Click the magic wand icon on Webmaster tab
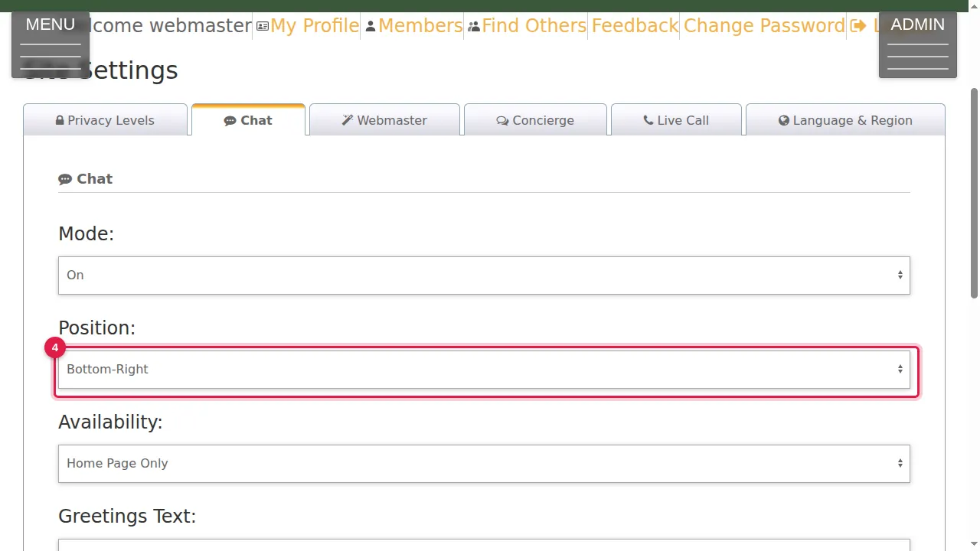This screenshot has height=551, width=980. coord(348,120)
